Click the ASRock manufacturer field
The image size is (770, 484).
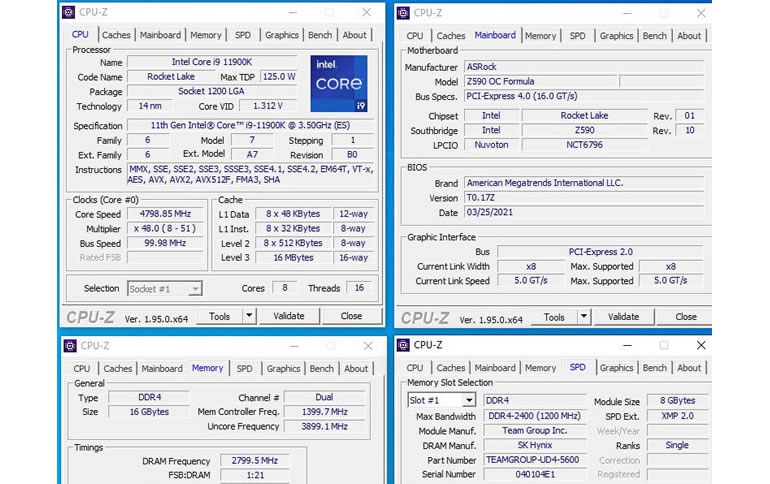(584, 67)
